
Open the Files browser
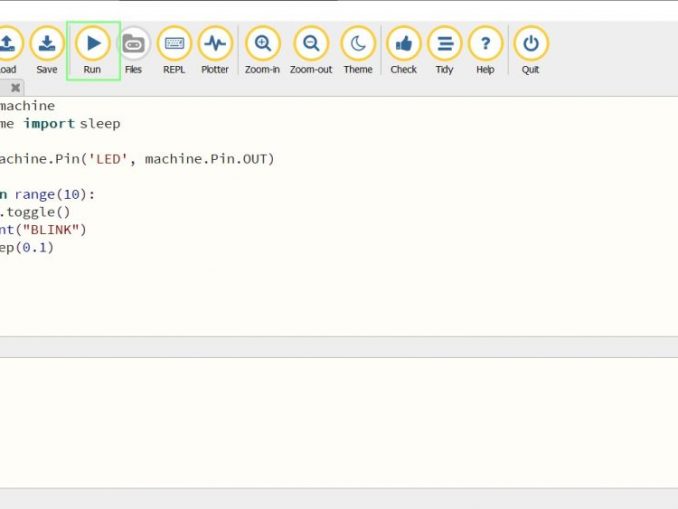[x=133, y=50]
